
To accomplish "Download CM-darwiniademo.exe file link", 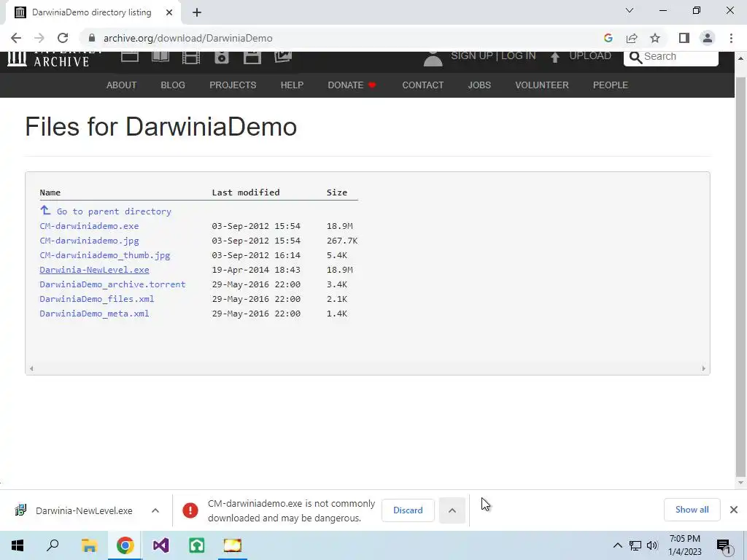I will click(x=89, y=226).
